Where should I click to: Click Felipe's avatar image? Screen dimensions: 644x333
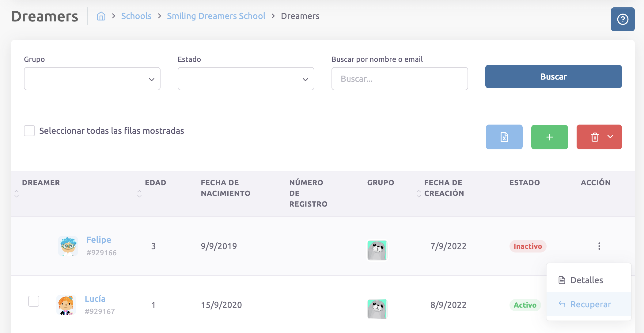[68, 246]
